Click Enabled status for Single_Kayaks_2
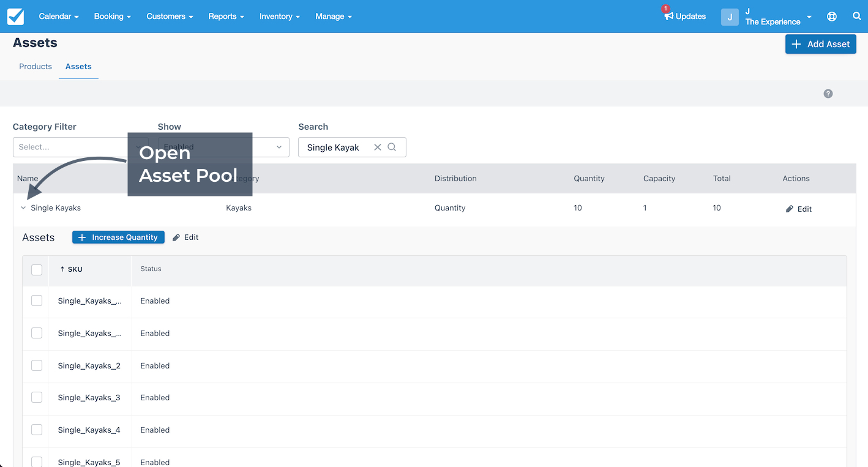The height and width of the screenshot is (467, 868). tap(155, 365)
